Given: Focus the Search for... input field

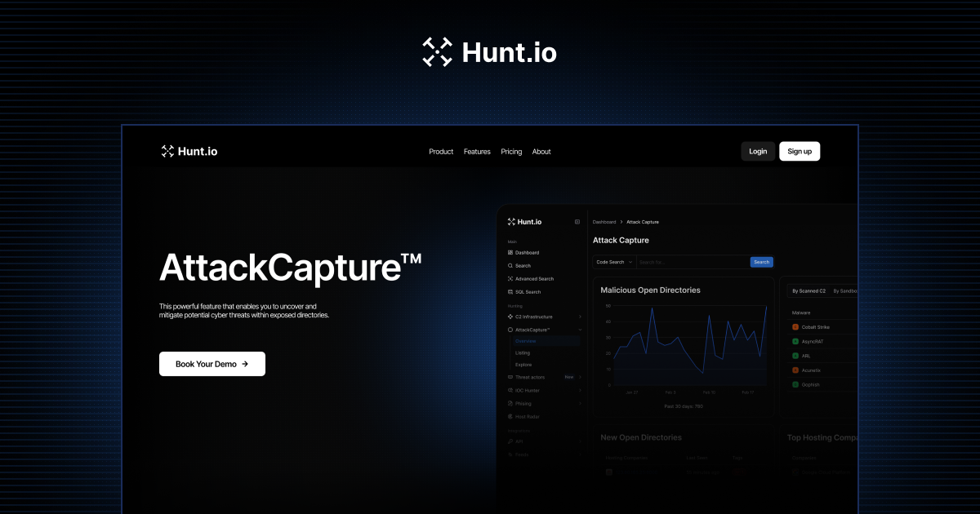Looking at the screenshot, I should pos(693,262).
